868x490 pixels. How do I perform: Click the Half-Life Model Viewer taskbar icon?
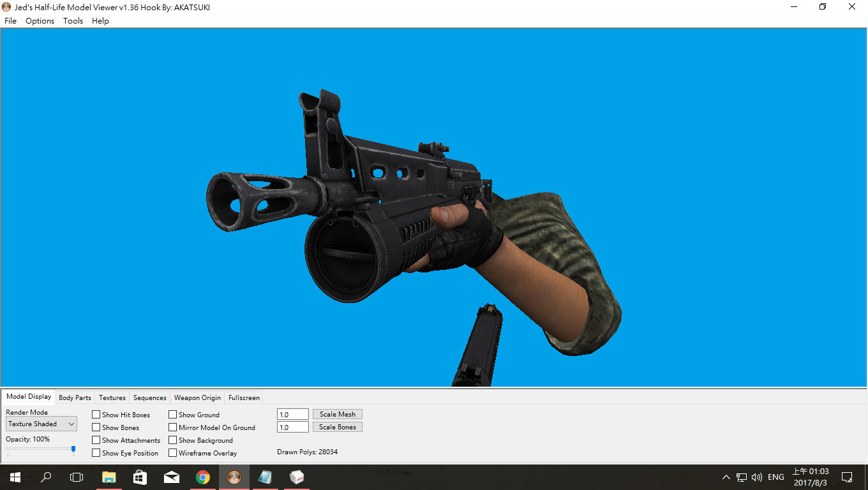click(x=234, y=477)
